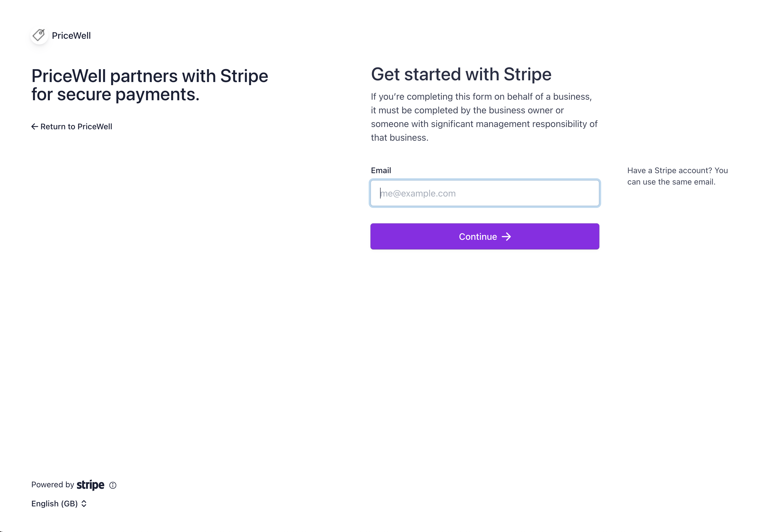
Task: Click the arrow icon inside Continue button
Action: 507,237
